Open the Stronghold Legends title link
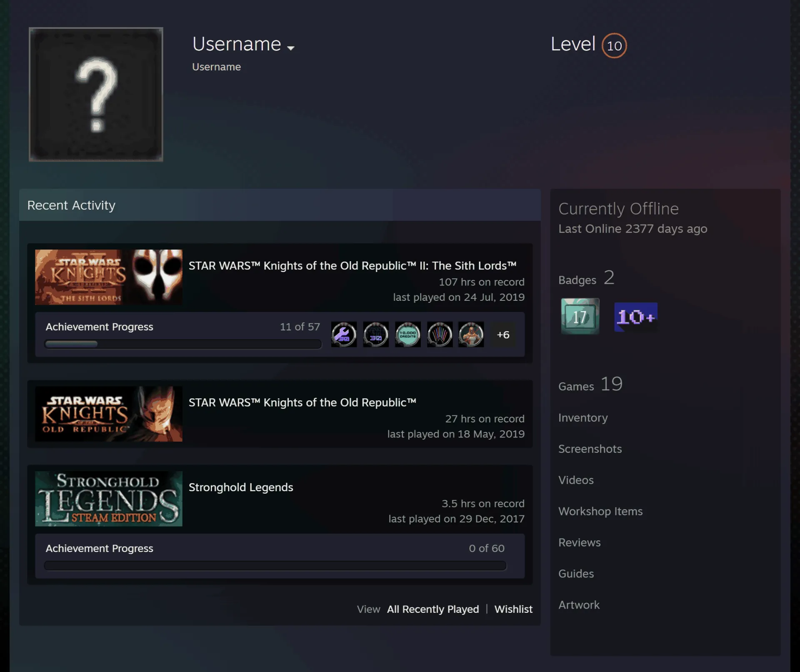Screen dimensions: 800x672 click(241, 487)
